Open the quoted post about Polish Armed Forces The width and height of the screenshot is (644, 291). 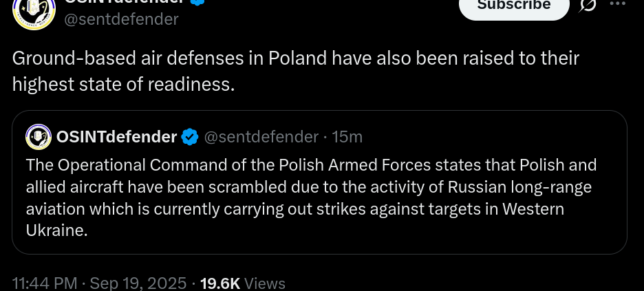(319, 182)
